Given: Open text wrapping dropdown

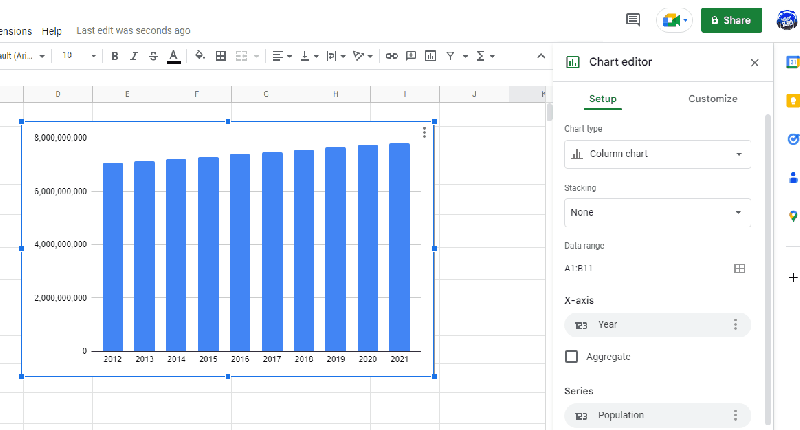Looking at the screenshot, I should pos(336,56).
